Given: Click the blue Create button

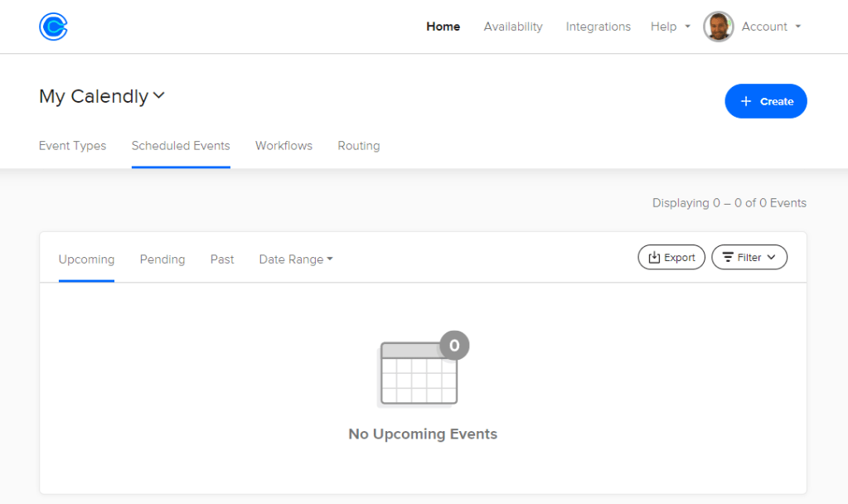Looking at the screenshot, I should point(766,101).
